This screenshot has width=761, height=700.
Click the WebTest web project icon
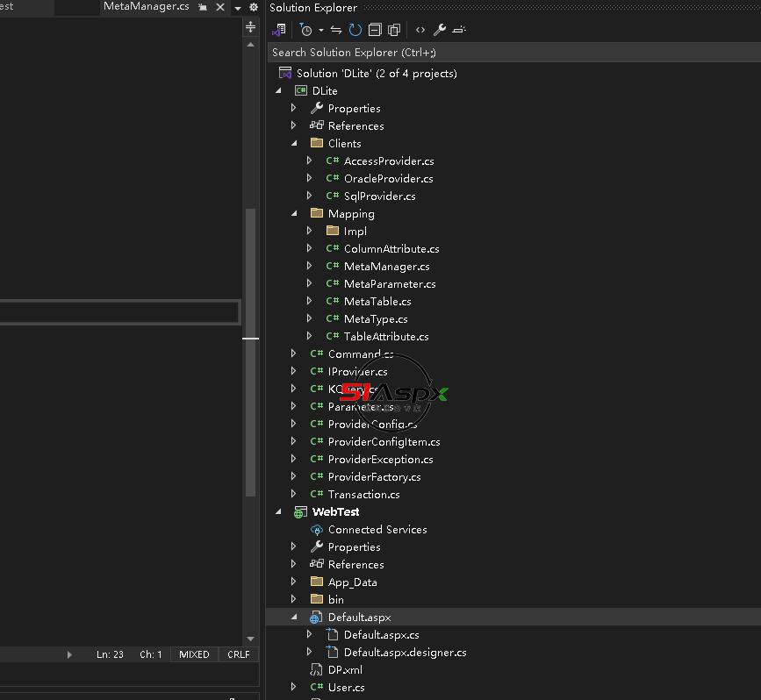coord(300,512)
